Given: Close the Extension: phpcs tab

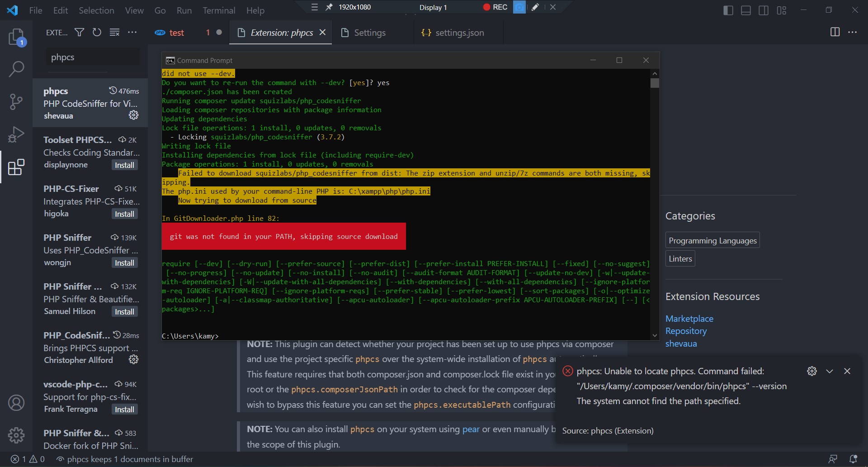Looking at the screenshot, I should (x=322, y=32).
